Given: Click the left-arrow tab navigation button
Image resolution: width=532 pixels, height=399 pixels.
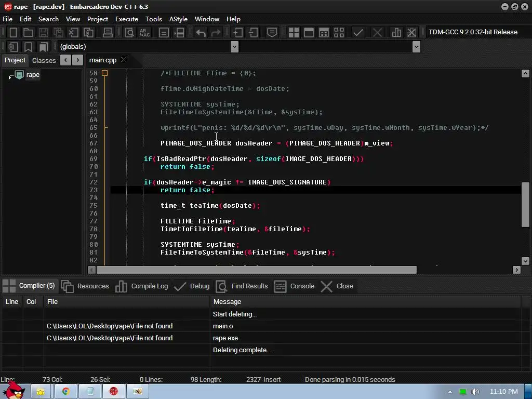Looking at the screenshot, I should pos(65,60).
